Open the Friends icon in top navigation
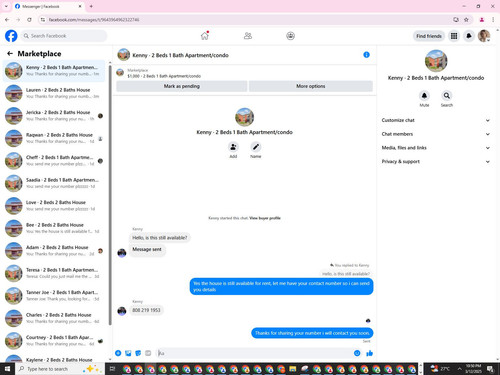 pyautogui.click(x=248, y=36)
